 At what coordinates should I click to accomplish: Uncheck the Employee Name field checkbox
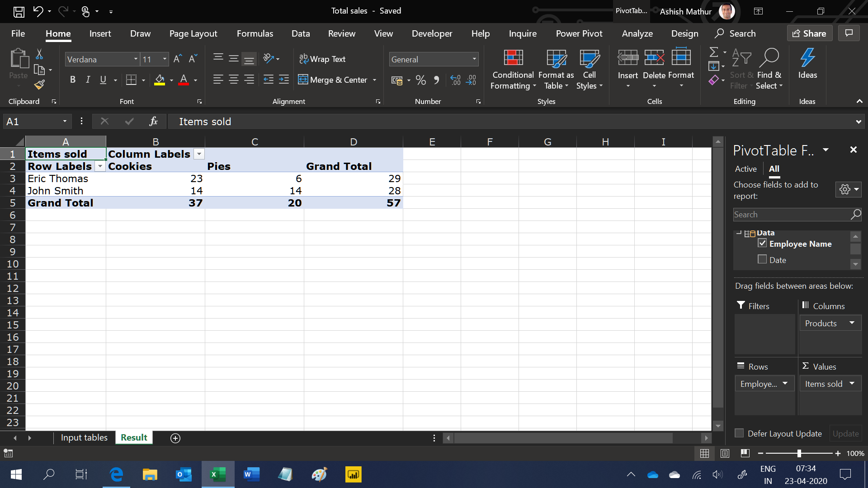tap(763, 244)
